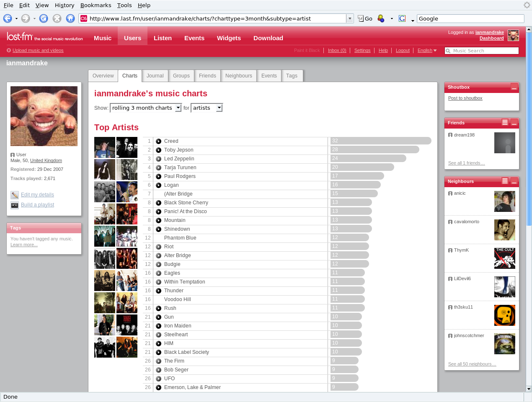
Task: Collapse the Shoutbox panel
Action: point(514,87)
